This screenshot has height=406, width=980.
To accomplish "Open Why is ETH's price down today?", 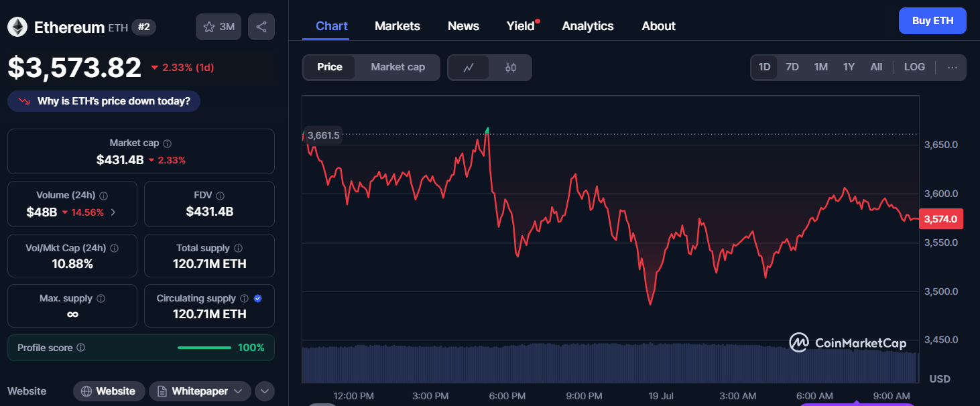I will (104, 101).
